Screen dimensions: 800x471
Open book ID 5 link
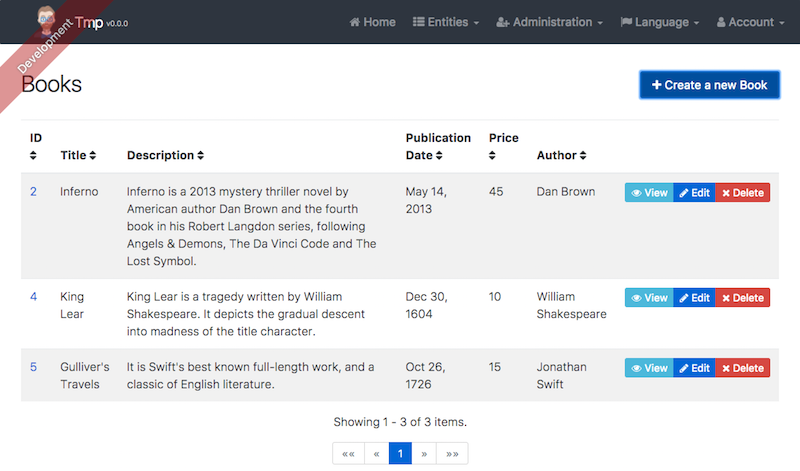click(x=33, y=367)
